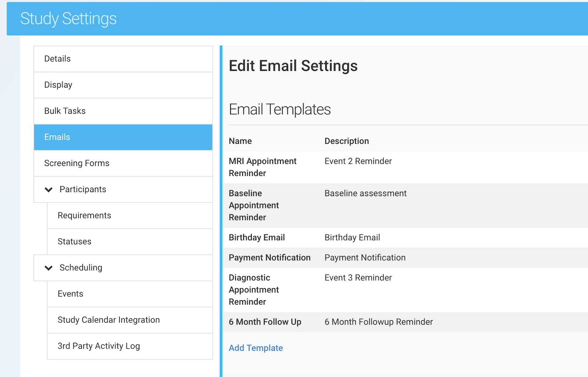
Task: Open Requirements under Participants
Action: 84,215
